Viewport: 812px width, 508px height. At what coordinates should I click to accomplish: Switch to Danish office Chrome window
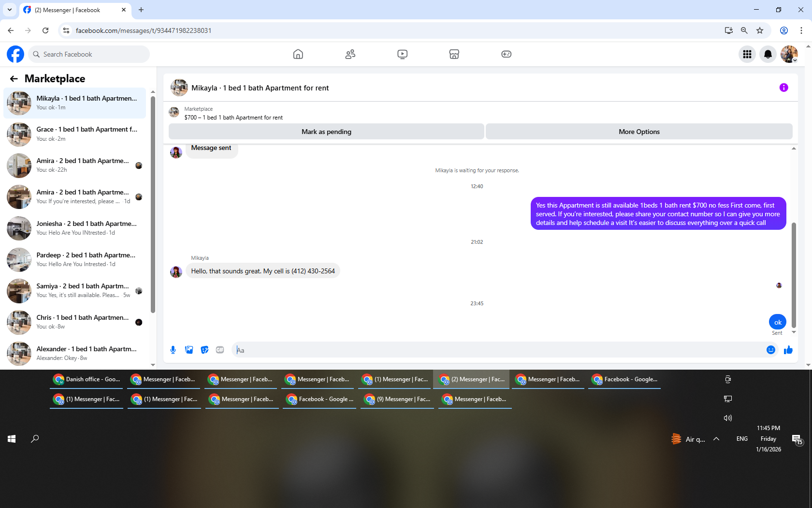(x=87, y=379)
